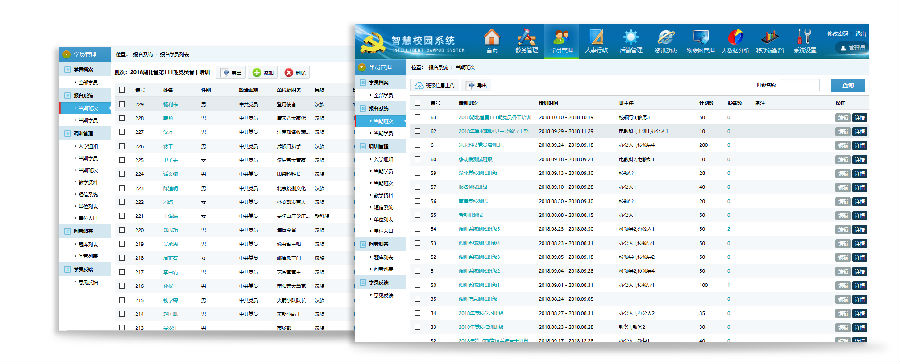Click the export arrow button in front window
The width and height of the screenshot is (900, 364).
point(477,86)
